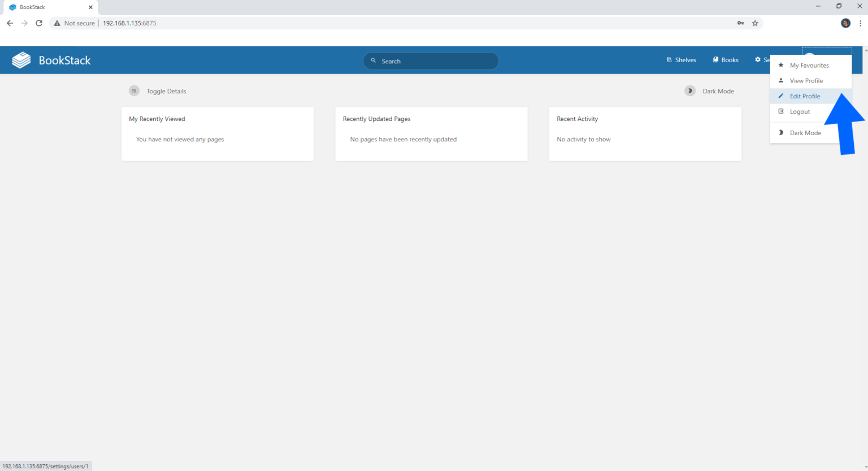
Task: Click Logout in the dropdown
Action: 799,111
